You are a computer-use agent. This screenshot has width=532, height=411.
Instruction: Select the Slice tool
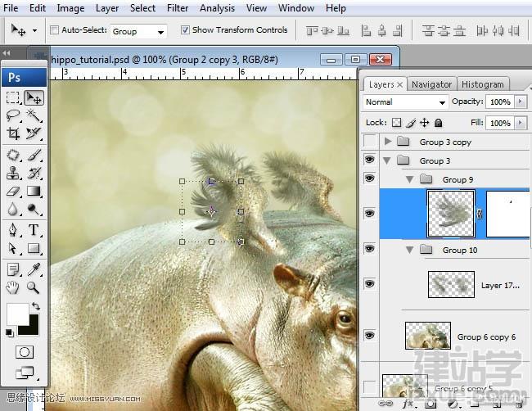[x=34, y=133]
